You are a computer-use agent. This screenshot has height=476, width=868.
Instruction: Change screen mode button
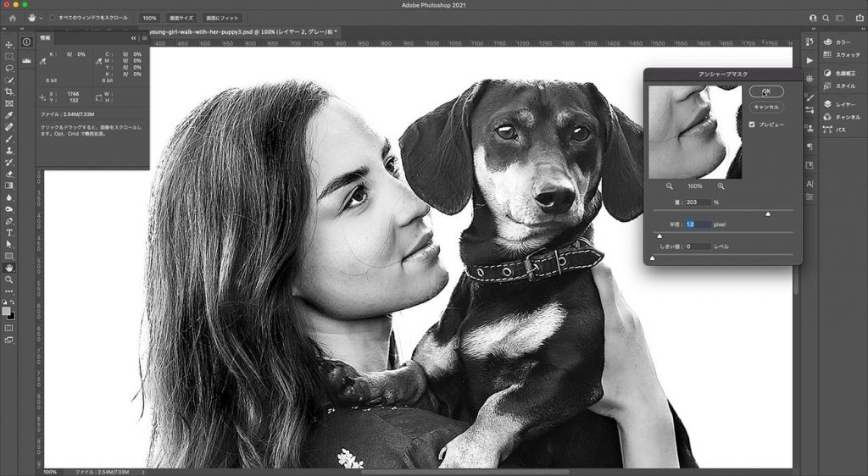[x=8, y=340]
